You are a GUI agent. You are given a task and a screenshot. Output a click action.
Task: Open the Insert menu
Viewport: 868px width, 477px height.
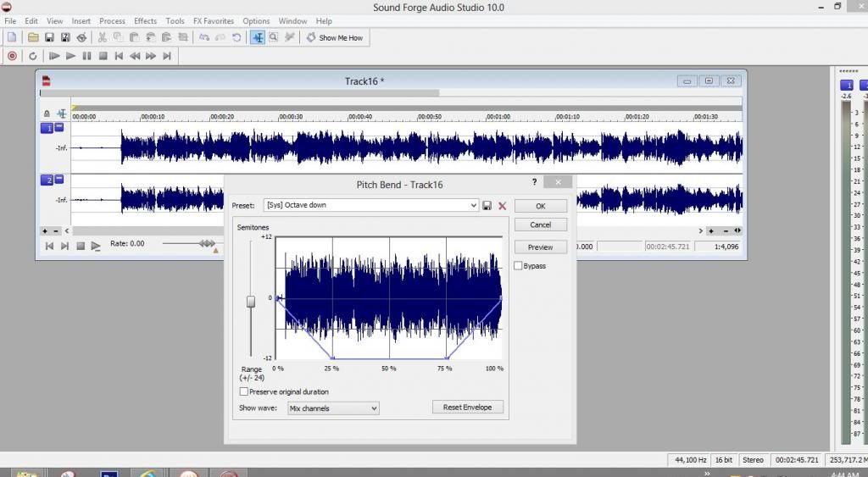tap(81, 21)
